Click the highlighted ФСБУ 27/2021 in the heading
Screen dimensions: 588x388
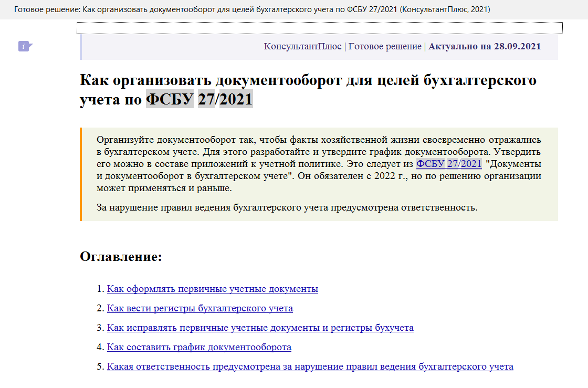199,99
